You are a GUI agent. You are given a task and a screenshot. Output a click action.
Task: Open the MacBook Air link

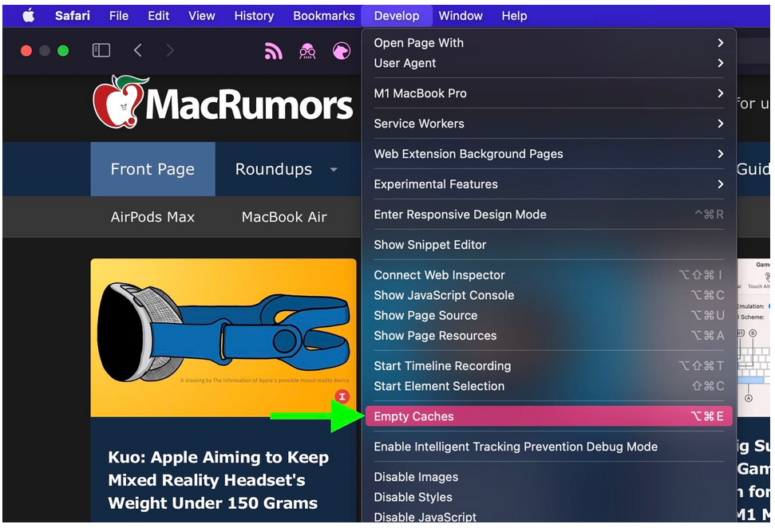tap(284, 217)
